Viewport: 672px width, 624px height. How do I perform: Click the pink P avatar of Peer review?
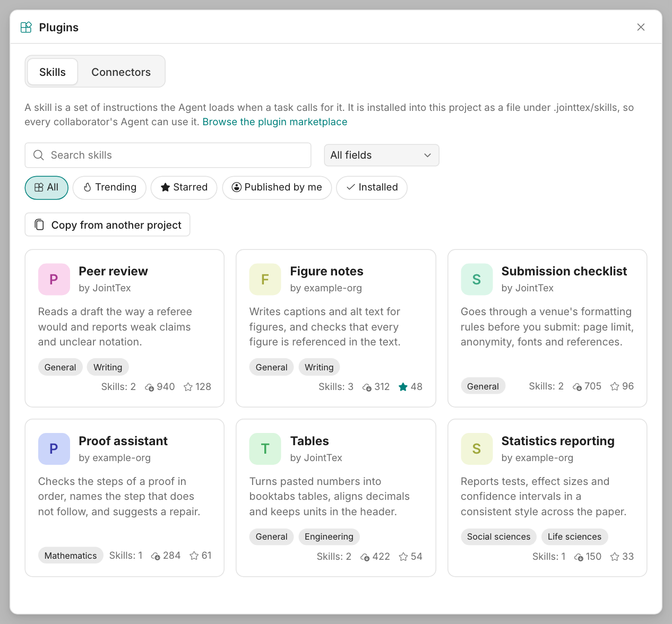54,279
